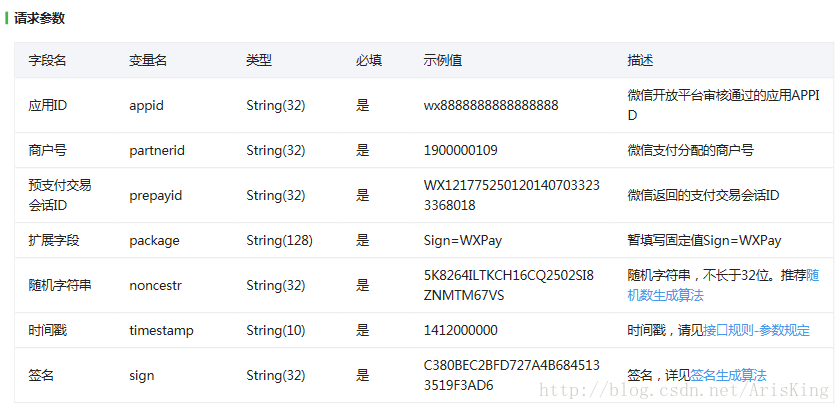Click the 是 required cell in timestamp row
This screenshot has width=840, height=410.
pos(363,330)
